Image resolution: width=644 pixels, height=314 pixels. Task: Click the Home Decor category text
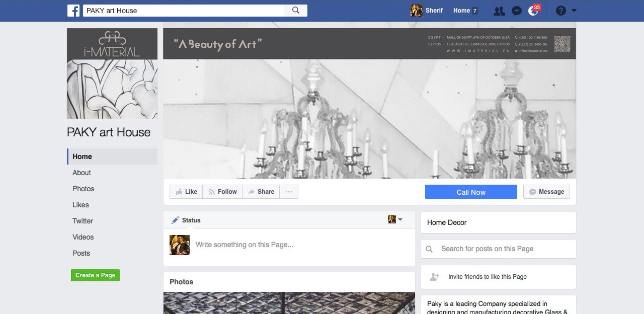coord(447,222)
